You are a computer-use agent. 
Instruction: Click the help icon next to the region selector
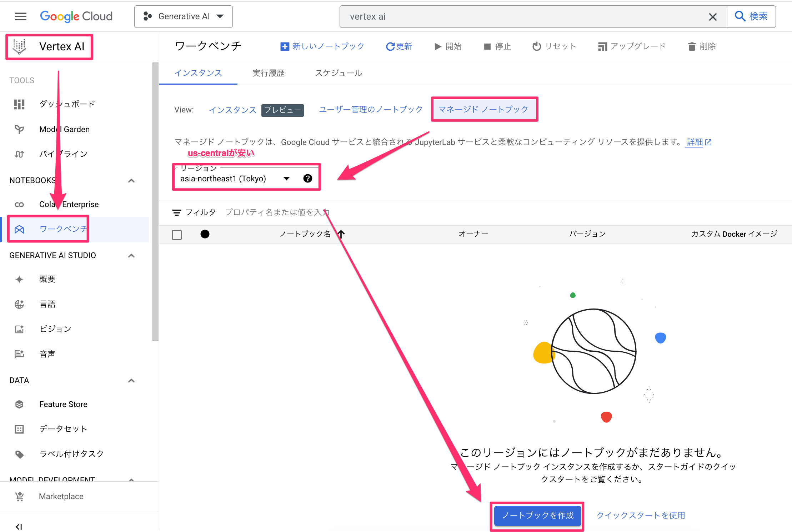307,178
